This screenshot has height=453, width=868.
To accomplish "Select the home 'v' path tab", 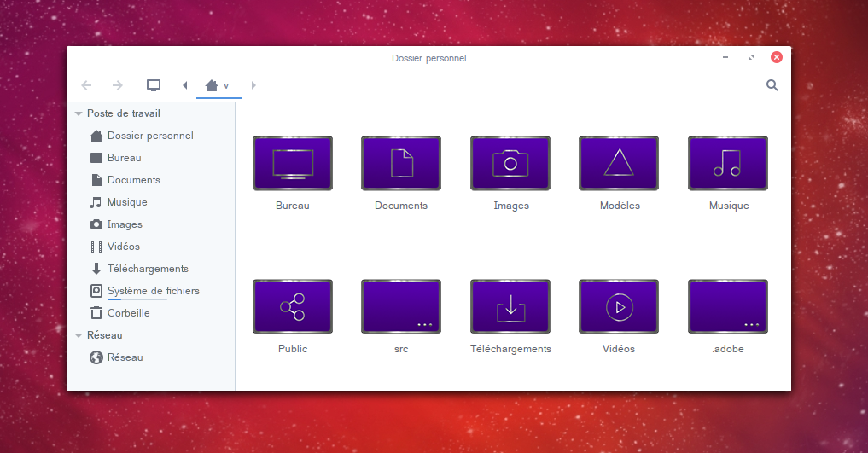I will click(218, 85).
